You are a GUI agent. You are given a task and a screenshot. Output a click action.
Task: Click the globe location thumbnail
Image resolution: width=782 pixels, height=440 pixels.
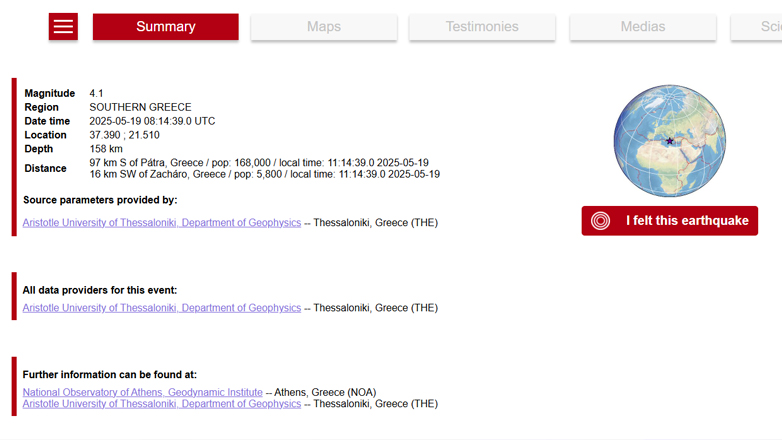click(669, 141)
